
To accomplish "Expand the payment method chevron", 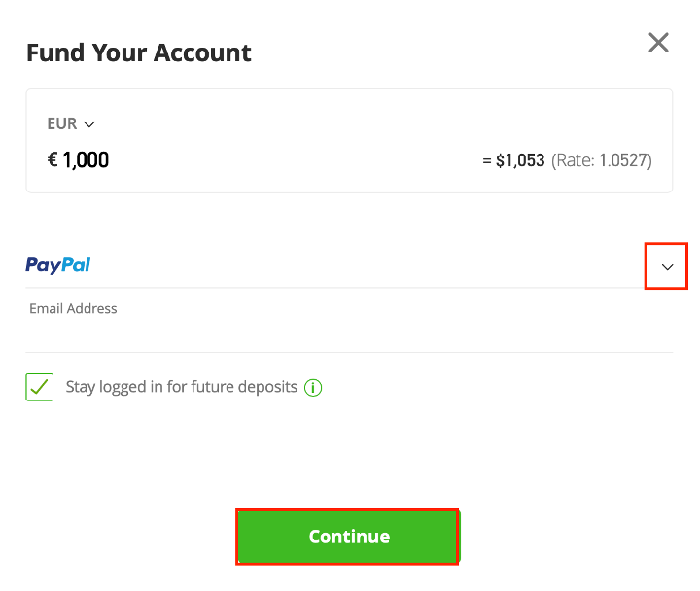I will 667,267.
